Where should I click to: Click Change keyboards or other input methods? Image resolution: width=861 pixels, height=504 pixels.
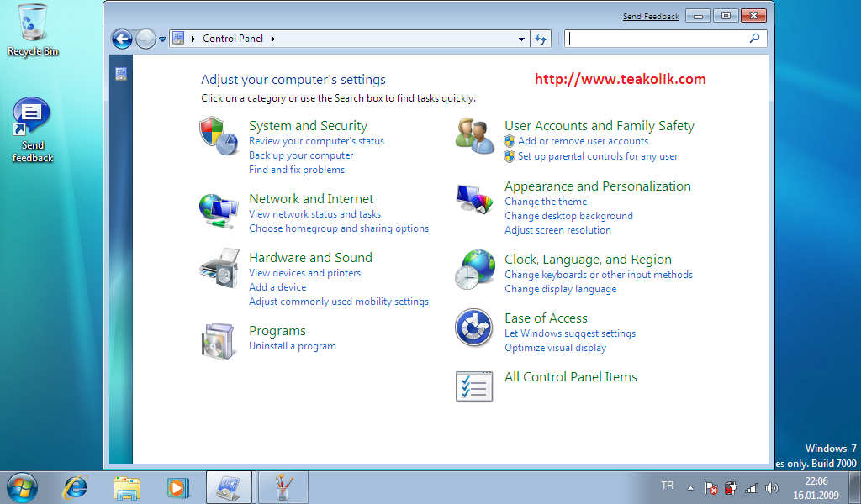tap(599, 274)
